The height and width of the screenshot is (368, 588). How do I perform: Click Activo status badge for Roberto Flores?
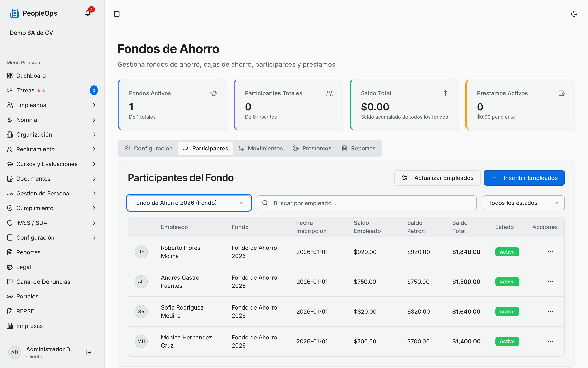click(507, 252)
